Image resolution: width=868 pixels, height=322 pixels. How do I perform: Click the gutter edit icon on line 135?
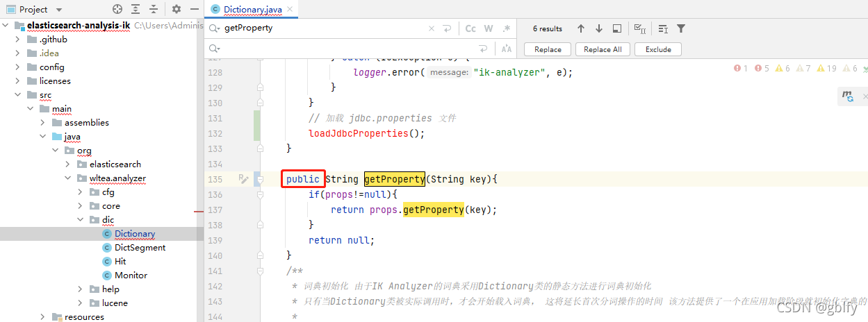(x=243, y=179)
